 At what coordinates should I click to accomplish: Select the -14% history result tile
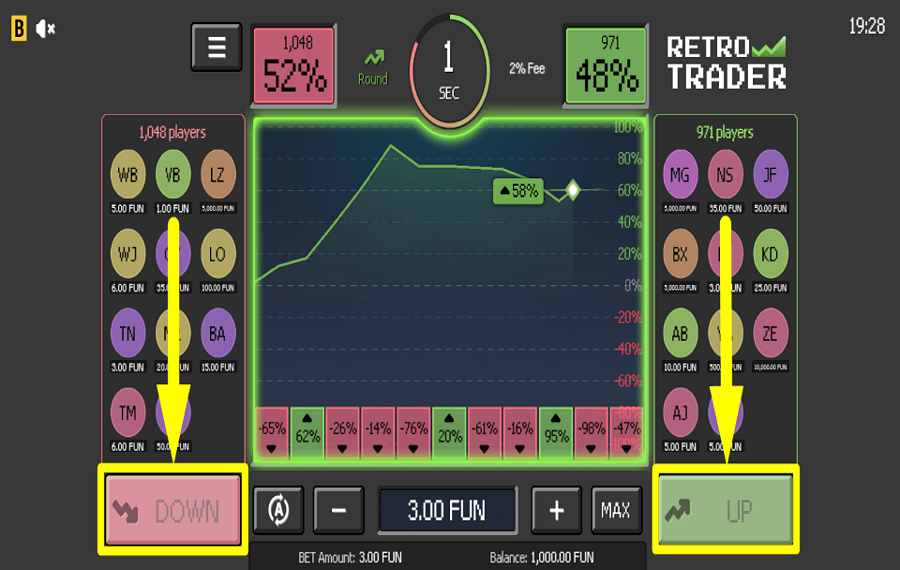coord(379,433)
